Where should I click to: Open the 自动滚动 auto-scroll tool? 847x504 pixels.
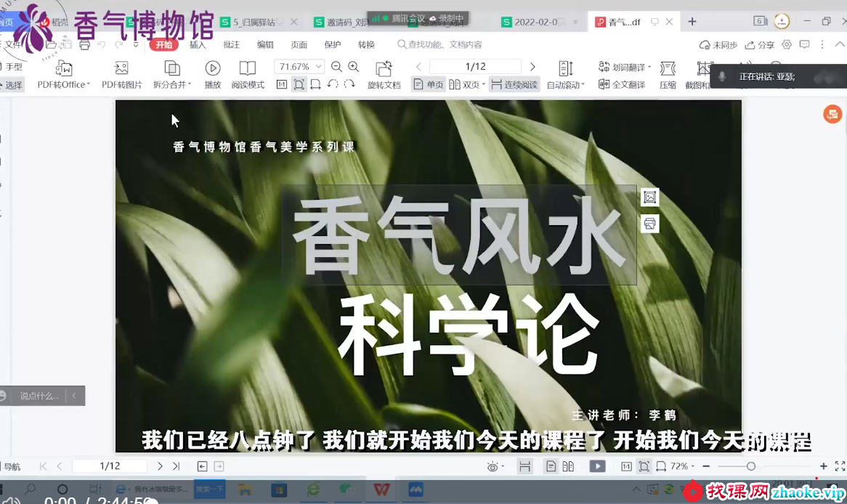(565, 75)
